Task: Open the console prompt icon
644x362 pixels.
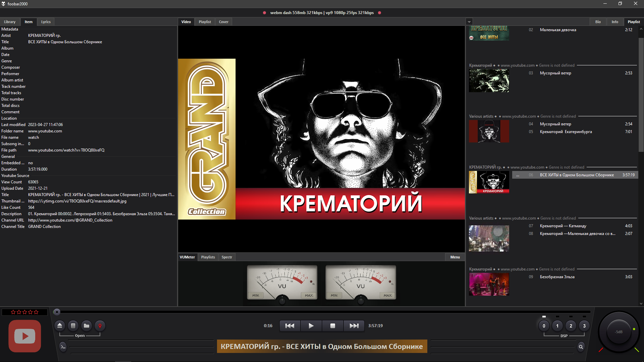Action: 63,347
